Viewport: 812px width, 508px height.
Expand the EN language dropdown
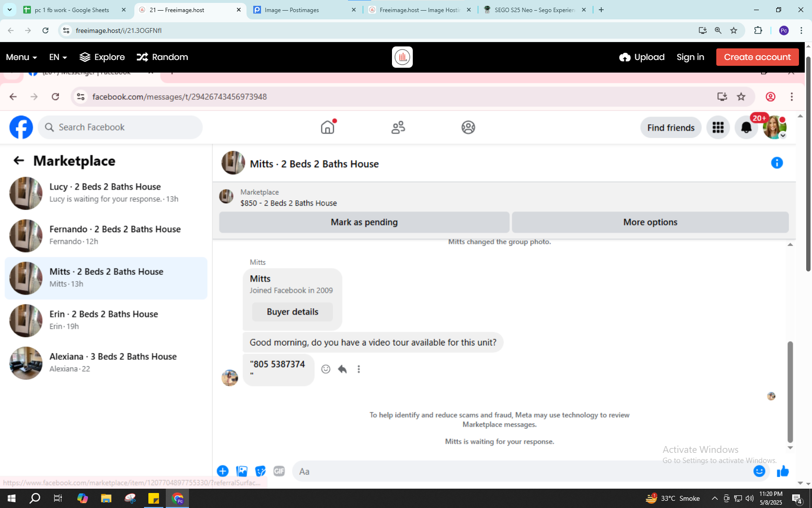click(58, 57)
